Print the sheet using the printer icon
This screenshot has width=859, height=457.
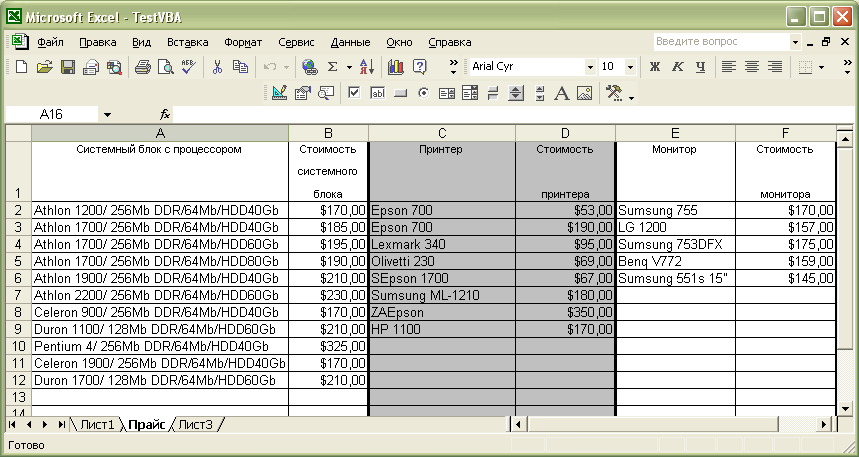pyautogui.click(x=142, y=67)
